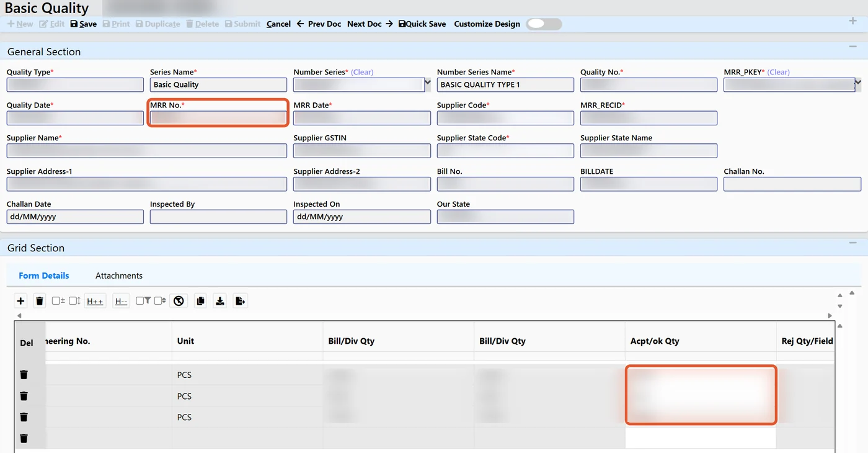Click the export icon in the grid toolbar

(240, 301)
